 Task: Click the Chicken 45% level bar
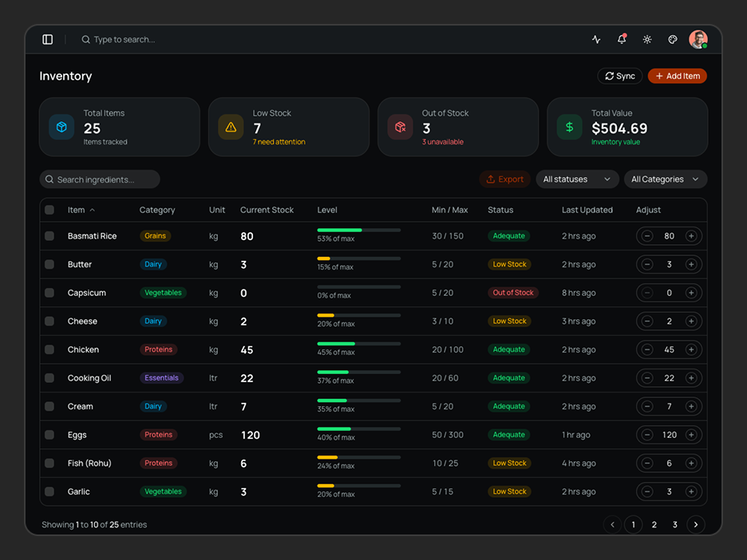(358, 344)
